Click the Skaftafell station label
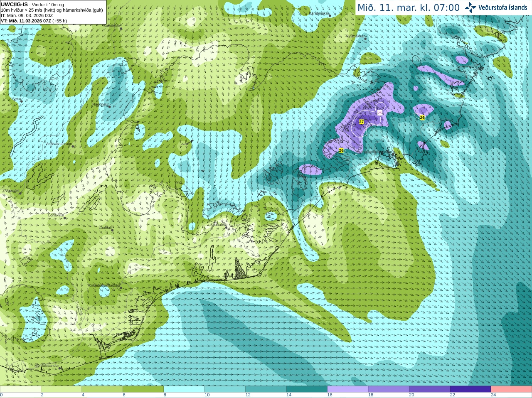Image resolution: width=532 pixels, height=398 pixels. (218, 225)
